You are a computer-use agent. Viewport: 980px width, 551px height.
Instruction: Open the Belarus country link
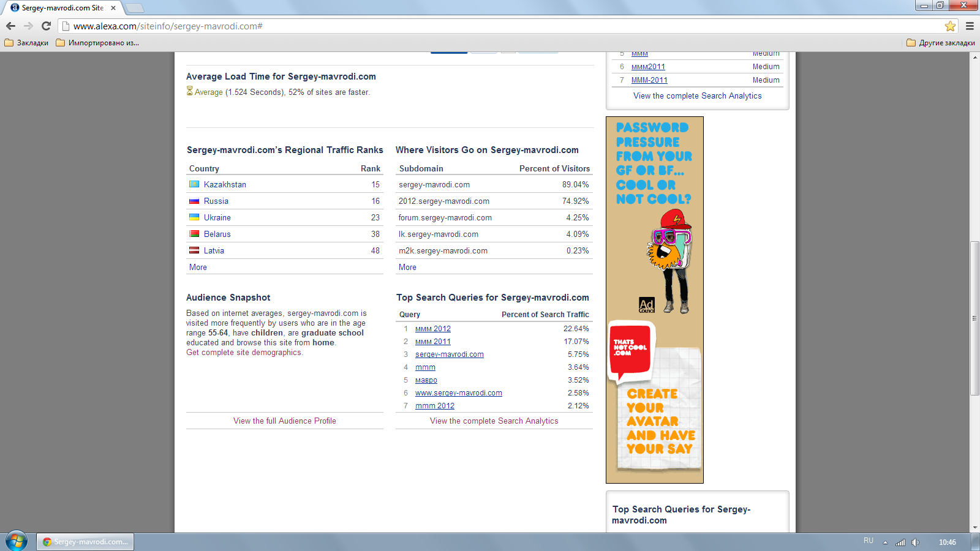[217, 234]
